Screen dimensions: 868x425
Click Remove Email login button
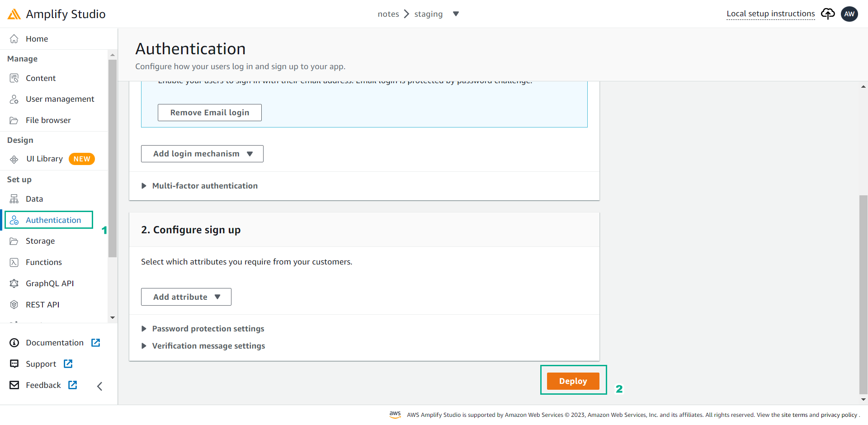(210, 113)
